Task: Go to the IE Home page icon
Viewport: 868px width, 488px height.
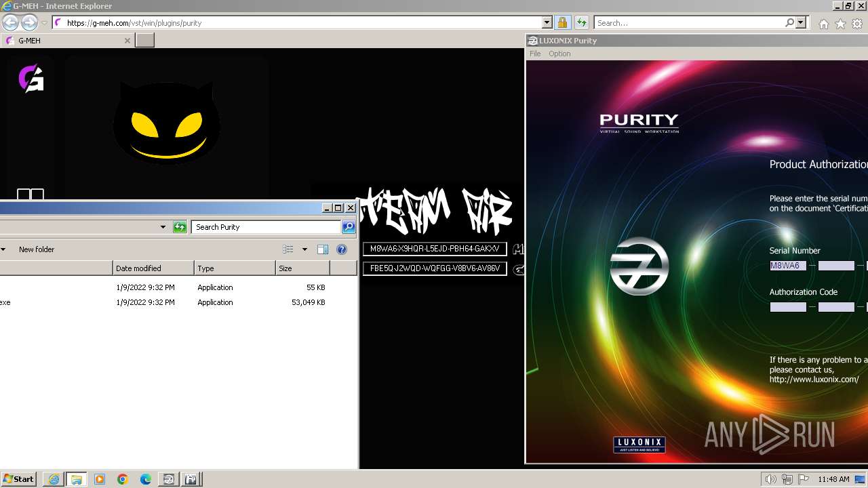Action: pyautogui.click(x=823, y=24)
